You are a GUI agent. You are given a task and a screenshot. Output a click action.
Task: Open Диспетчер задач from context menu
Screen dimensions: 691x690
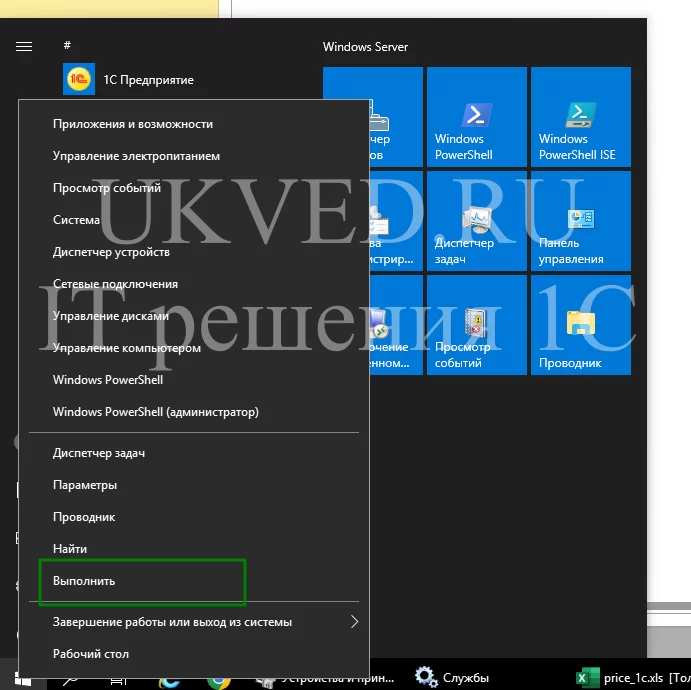[194, 453]
